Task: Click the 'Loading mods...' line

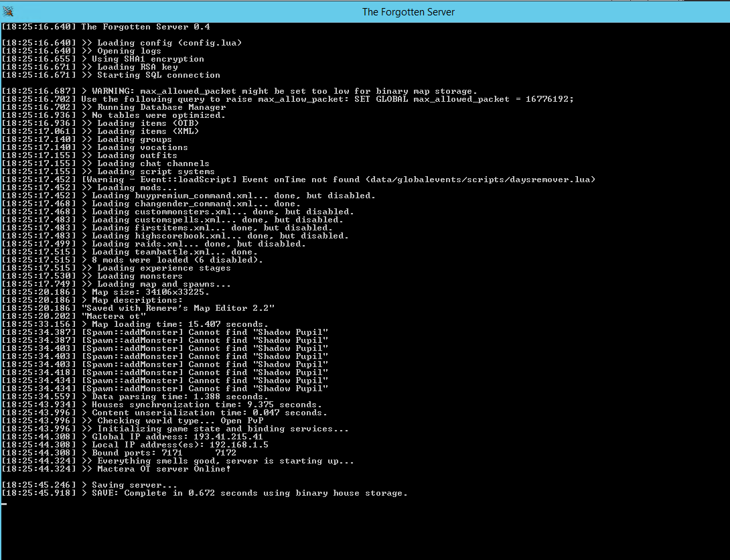Action: point(89,188)
